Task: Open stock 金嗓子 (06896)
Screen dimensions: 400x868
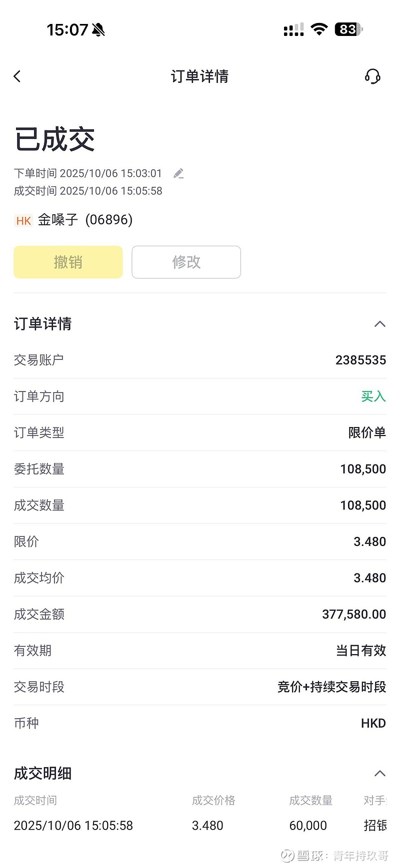Action: [x=85, y=220]
